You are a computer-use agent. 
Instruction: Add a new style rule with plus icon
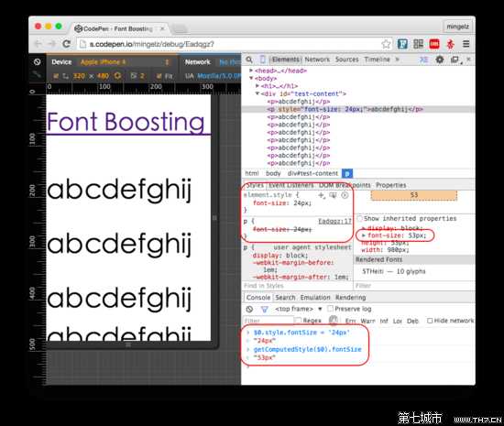(321, 195)
